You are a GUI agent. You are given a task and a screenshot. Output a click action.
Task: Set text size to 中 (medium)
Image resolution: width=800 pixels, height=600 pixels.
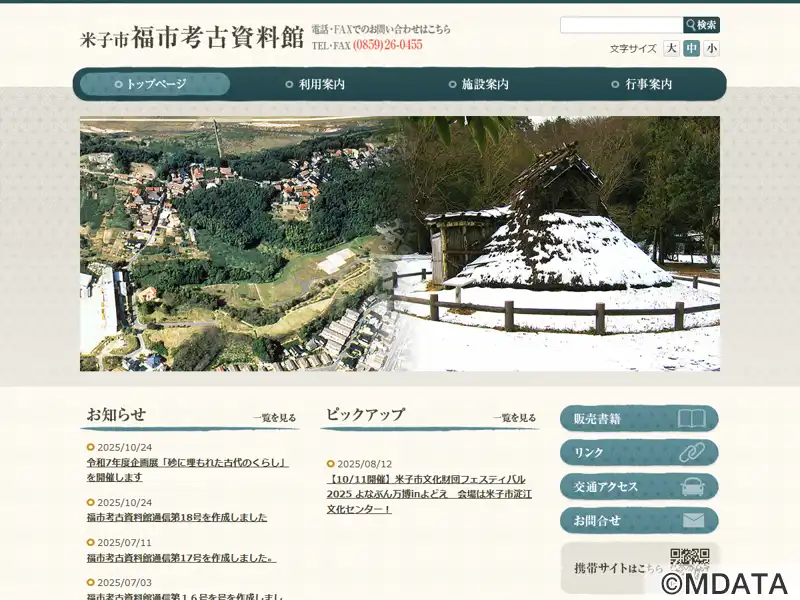click(691, 48)
